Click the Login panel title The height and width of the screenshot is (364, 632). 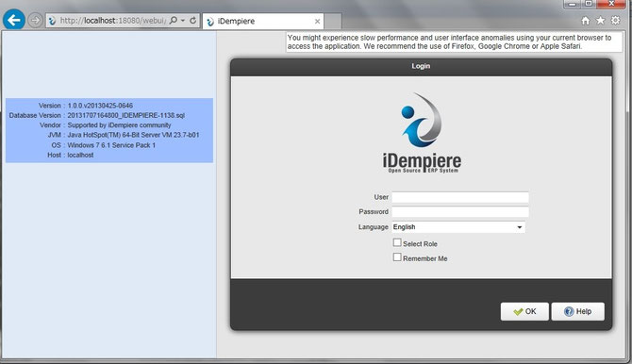pos(421,66)
